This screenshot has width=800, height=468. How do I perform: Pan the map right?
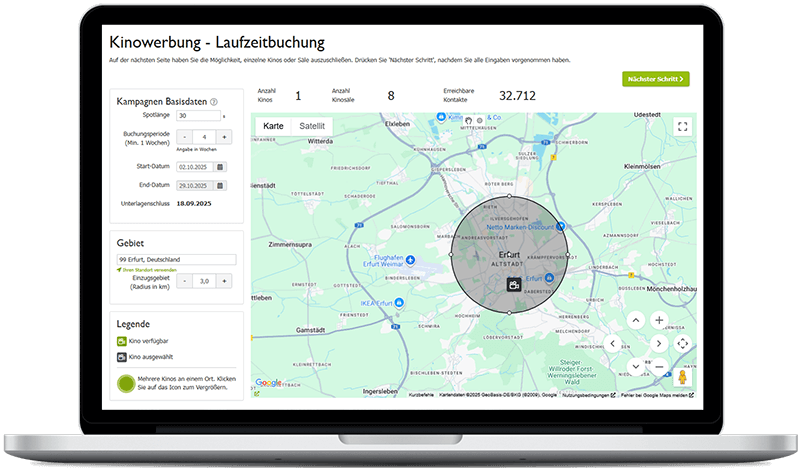[659, 343]
